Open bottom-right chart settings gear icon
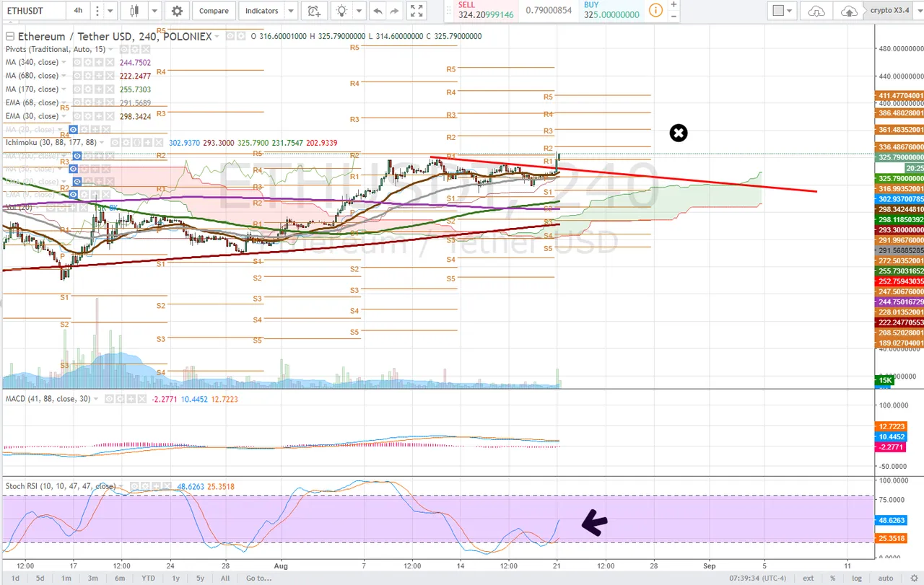Screen dimensions: 924x585 (x=913, y=578)
